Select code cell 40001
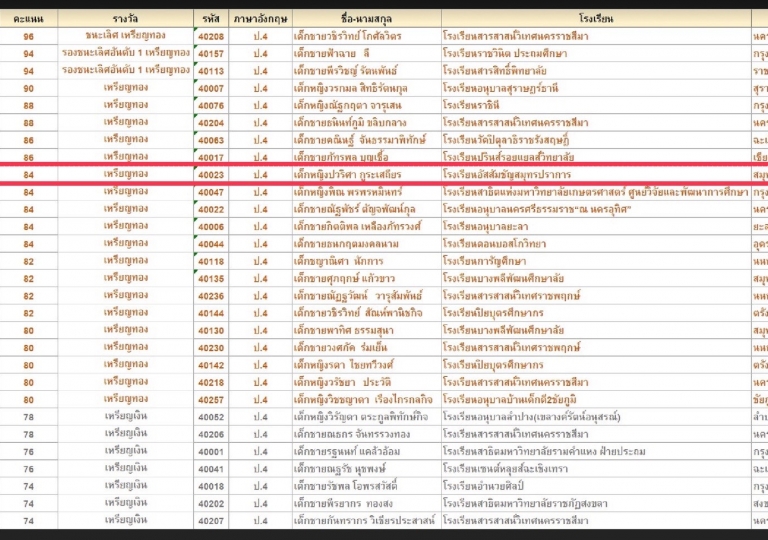The image size is (768, 540). (x=211, y=452)
